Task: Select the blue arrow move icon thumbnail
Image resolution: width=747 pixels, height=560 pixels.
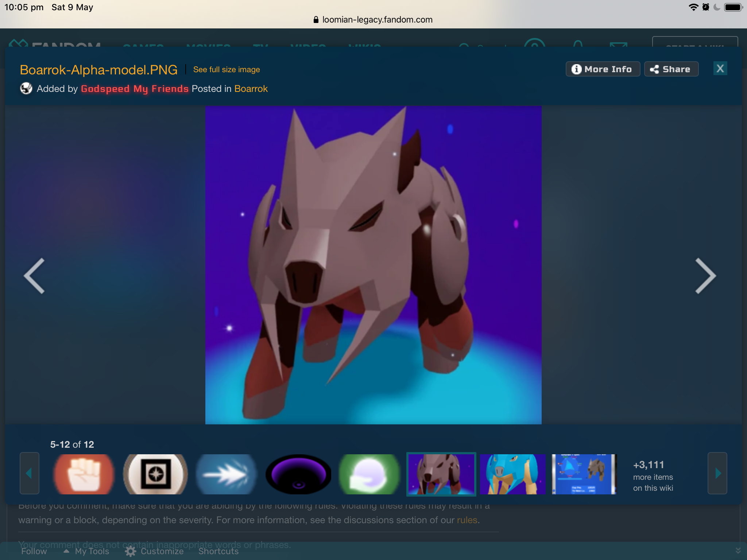Action: tap(227, 474)
